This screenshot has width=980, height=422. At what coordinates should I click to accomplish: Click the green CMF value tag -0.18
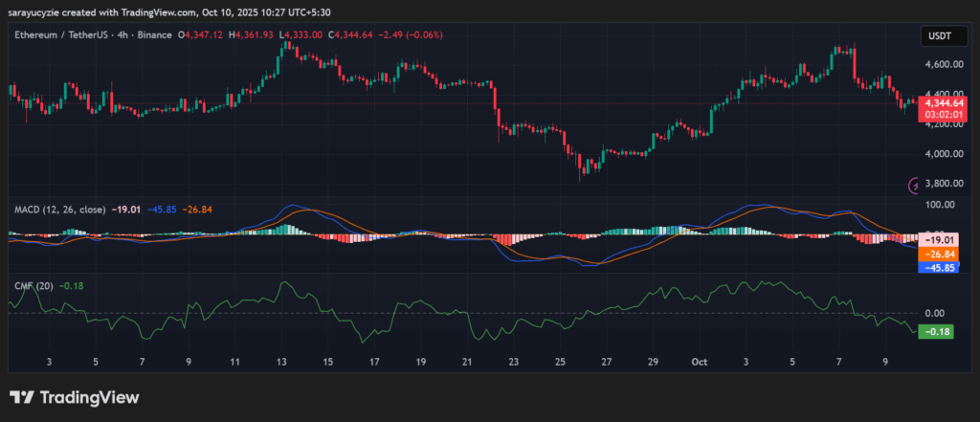[x=937, y=331]
